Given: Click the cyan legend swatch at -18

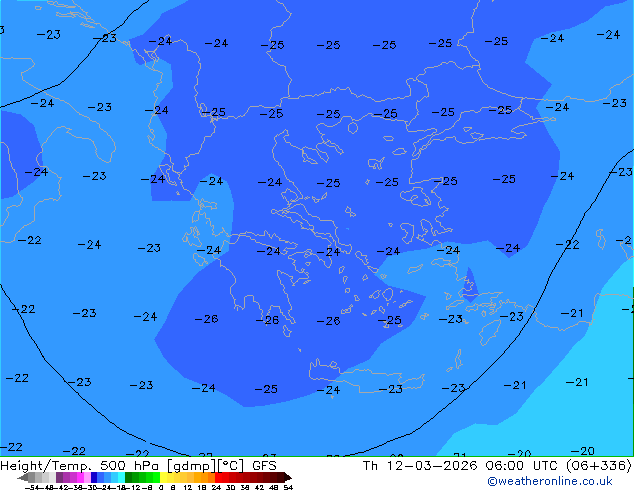Looking at the screenshot, I should click(x=121, y=477).
